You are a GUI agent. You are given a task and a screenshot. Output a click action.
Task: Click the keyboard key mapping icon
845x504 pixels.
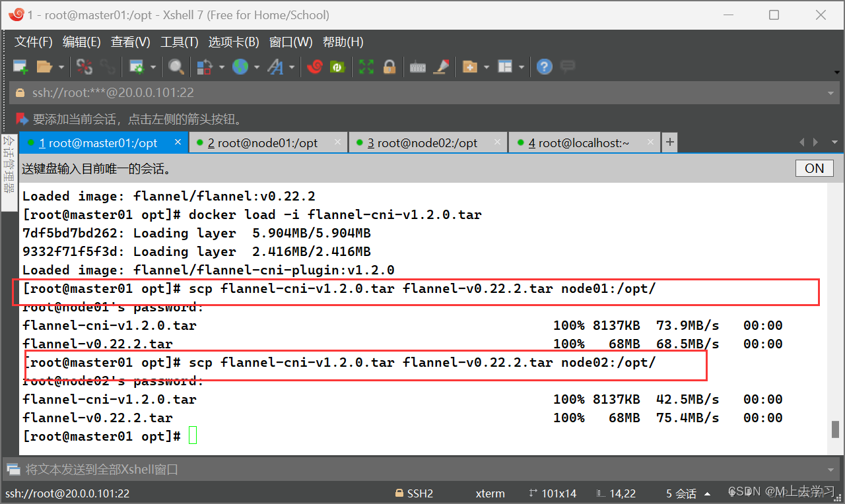[x=418, y=67]
